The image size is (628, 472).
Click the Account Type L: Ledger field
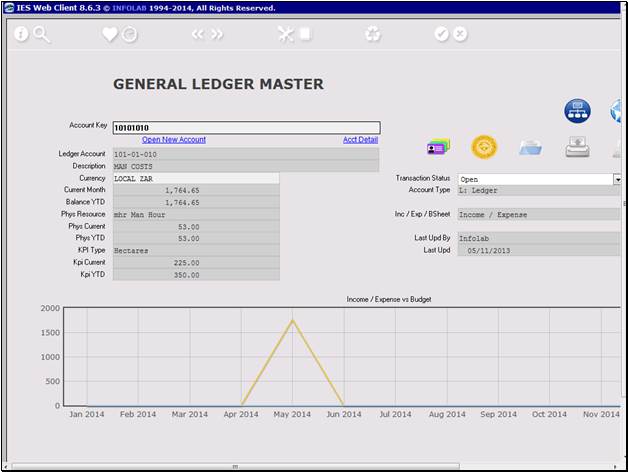pyautogui.click(x=539, y=190)
